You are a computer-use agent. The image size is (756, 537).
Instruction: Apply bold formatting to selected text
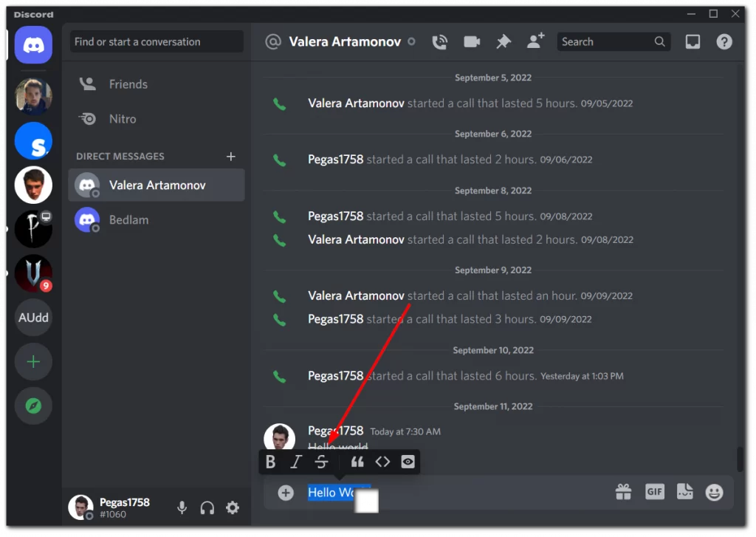[x=270, y=462]
